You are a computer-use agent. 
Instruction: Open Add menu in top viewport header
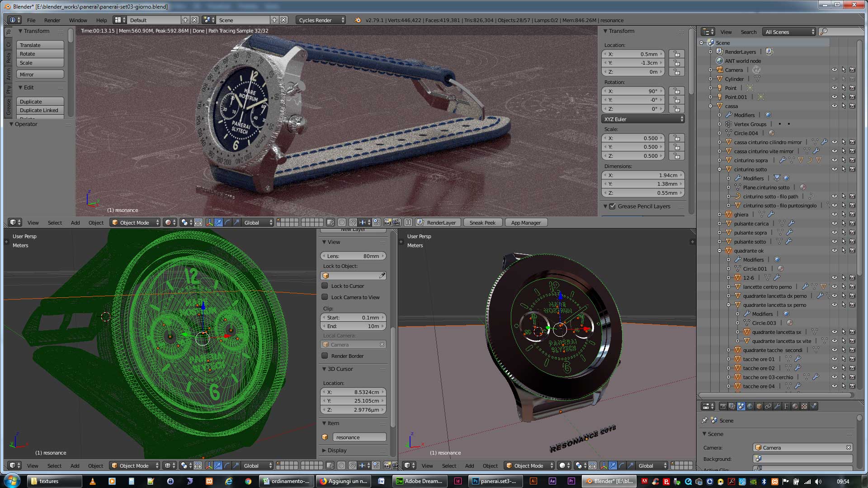tap(75, 223)
